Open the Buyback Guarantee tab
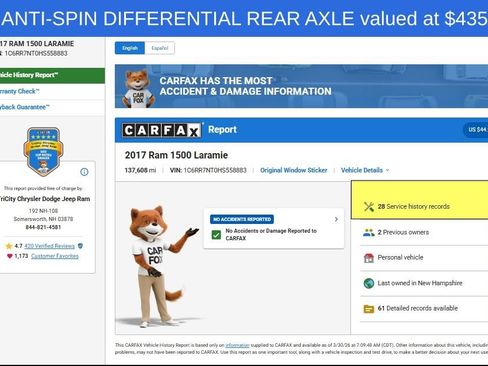Viewport: 488px width, 366px height. (52, 107)
